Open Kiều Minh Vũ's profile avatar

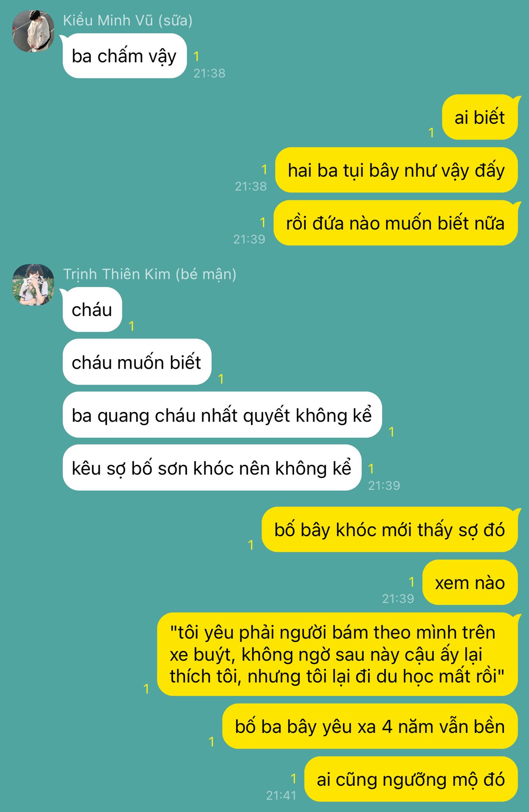point(33,31)
